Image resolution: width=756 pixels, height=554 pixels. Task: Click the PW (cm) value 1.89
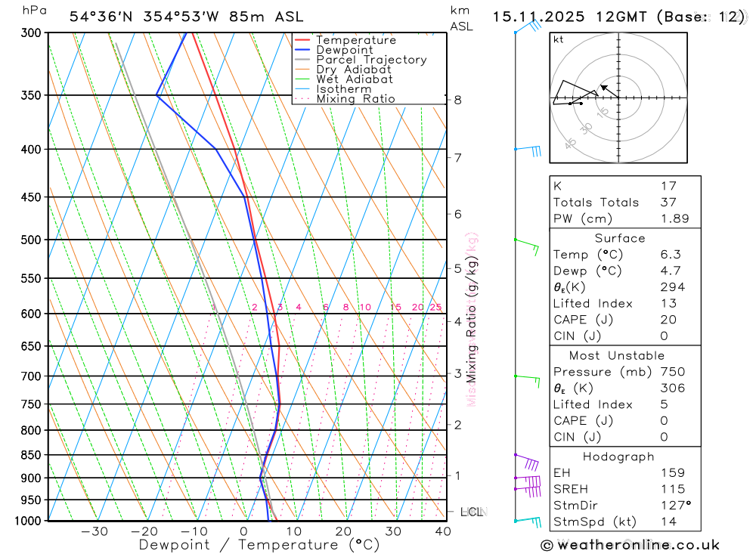(x=675, y=219)
